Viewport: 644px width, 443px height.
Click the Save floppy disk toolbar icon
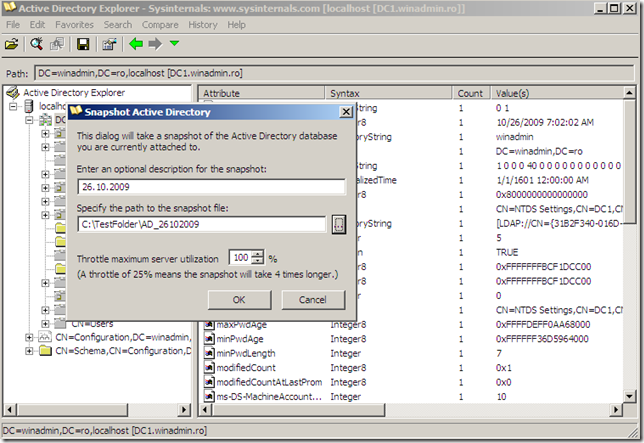83,44
